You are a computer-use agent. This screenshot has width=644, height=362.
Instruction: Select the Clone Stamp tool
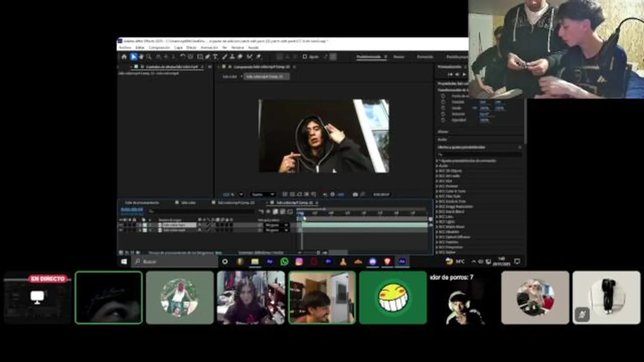pyautogui.click(x=232, y=57)
